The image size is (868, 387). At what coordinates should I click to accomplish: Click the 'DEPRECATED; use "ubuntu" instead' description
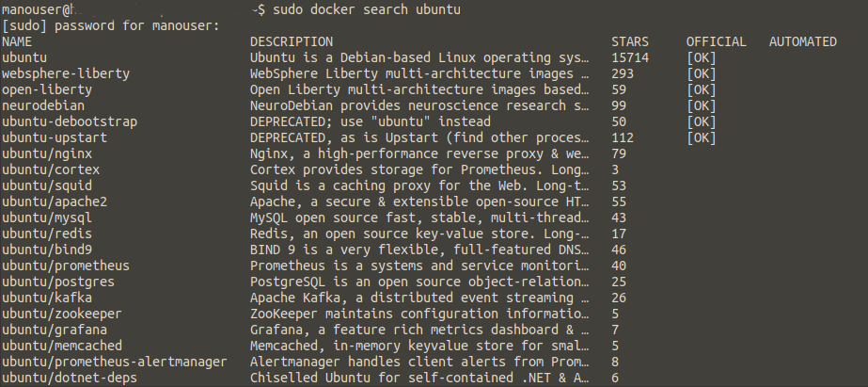[371, 122]
